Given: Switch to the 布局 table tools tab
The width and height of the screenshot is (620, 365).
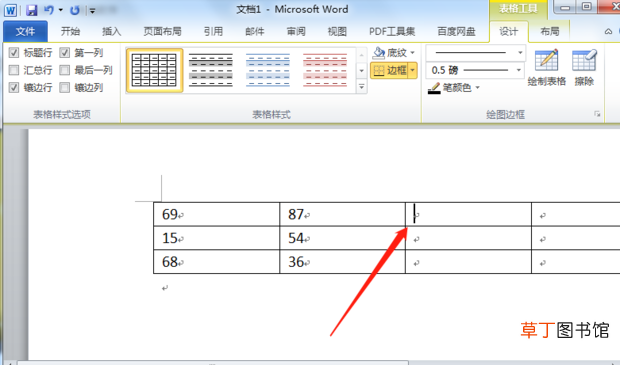Looking at the screenshot, I should click(550, 31).
